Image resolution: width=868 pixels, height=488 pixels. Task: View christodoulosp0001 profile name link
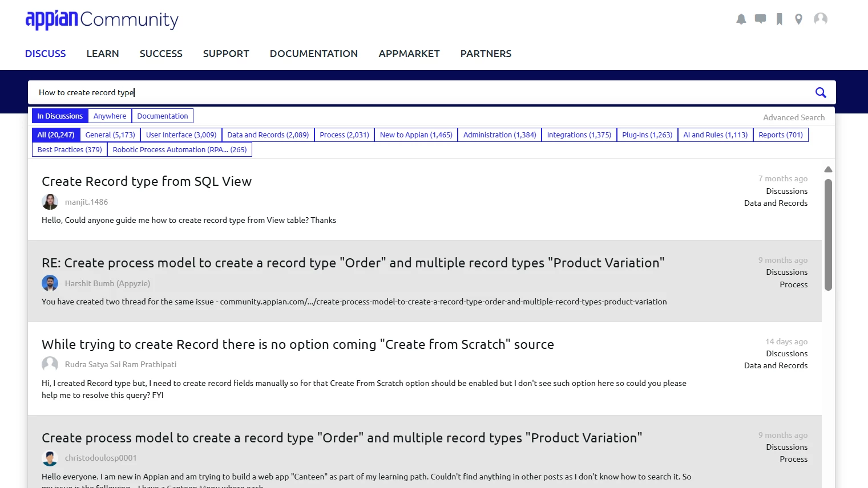coord(100,458)
